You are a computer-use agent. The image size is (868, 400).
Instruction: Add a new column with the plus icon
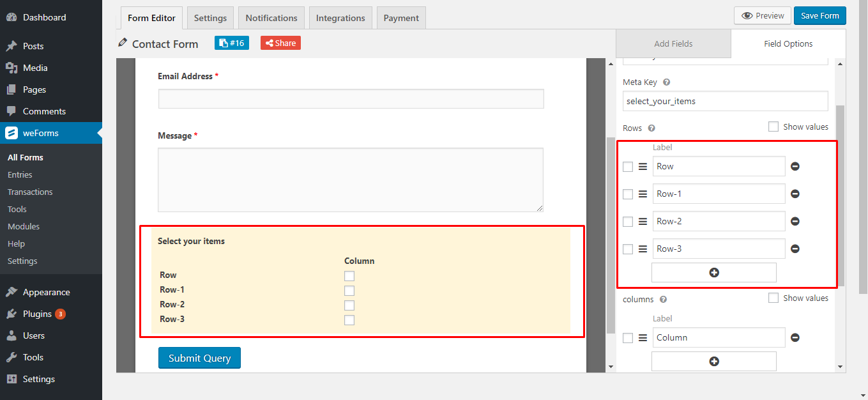click(x=713, y=361)
